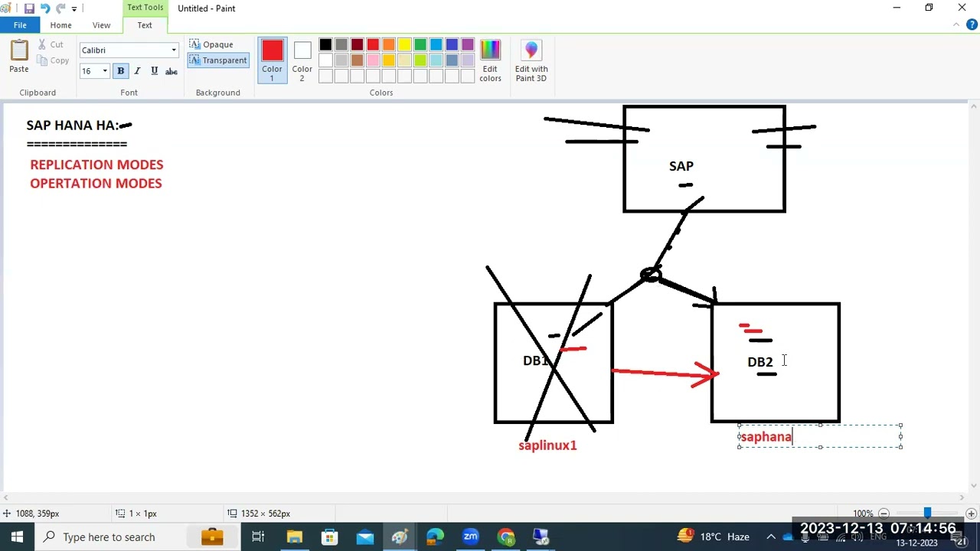Open Microsoft Edge from taskbar
The width and height of the screenshot is (980, 551).
(x=435, y=537)
